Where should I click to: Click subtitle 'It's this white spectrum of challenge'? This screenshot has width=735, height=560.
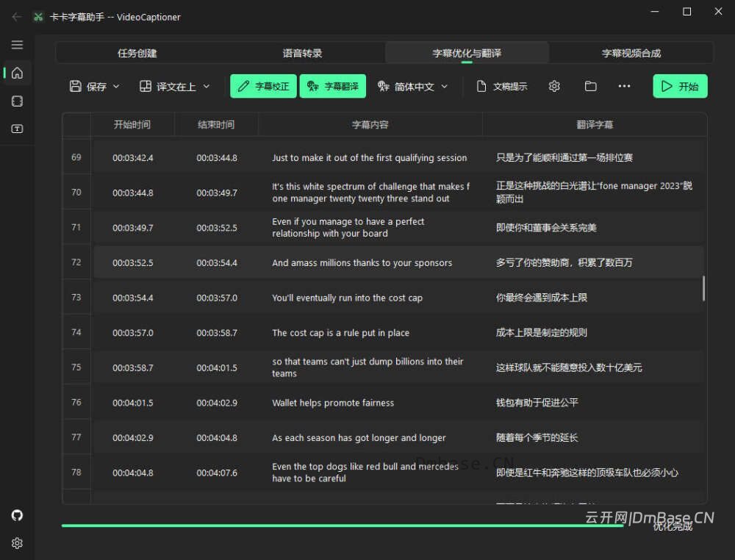[370, 193]
